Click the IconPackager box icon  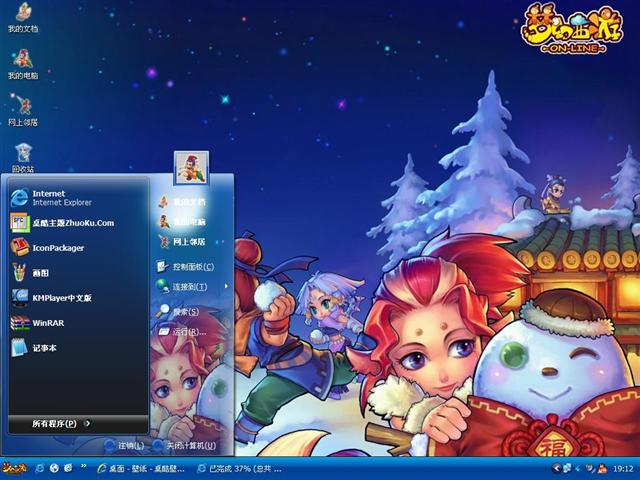[20, 247]
